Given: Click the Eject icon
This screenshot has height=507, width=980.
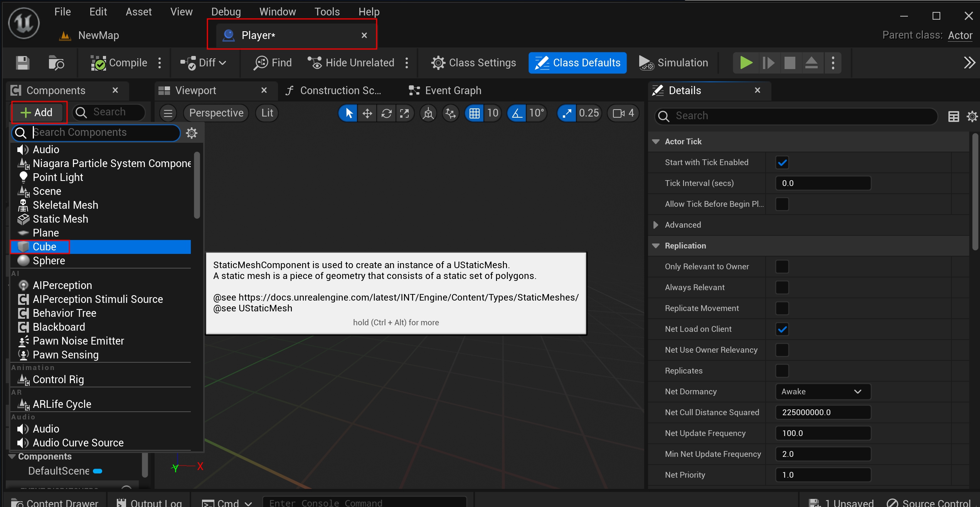Looking at the screenshot, I should [811, 63].
